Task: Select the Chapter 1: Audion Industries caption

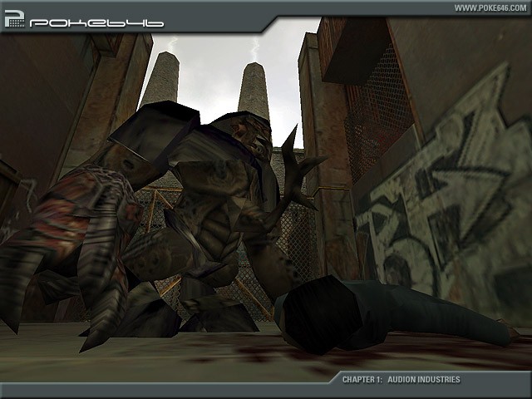Action: coord(401,380)
